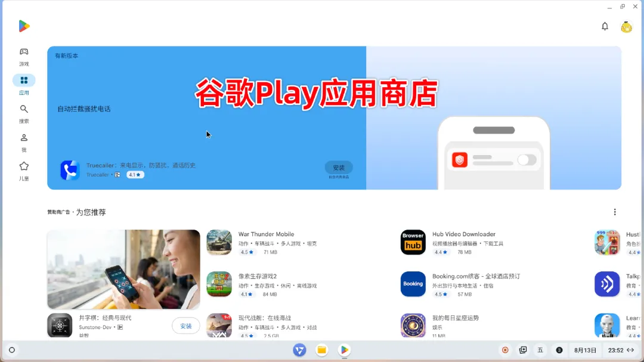Switch the 五 input method
The image size is (644, 362).
point(540,350)
